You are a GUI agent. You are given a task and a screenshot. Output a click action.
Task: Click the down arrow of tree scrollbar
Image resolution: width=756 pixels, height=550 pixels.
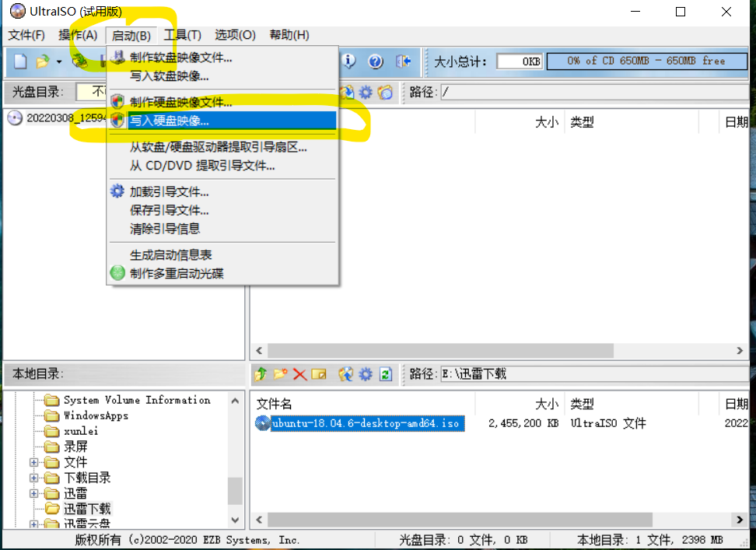pyautogui.click(x=236, y=520)
